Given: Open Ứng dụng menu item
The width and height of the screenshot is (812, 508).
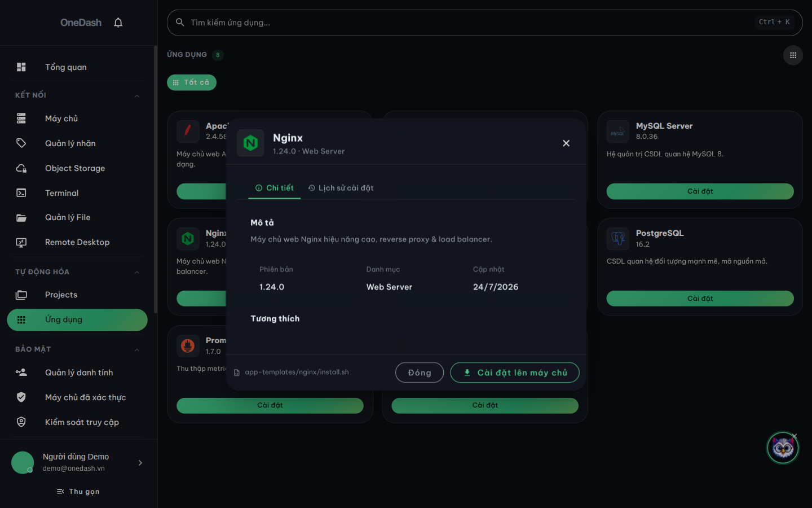Looking at the screenshot, I should click(x=77, y=319).
